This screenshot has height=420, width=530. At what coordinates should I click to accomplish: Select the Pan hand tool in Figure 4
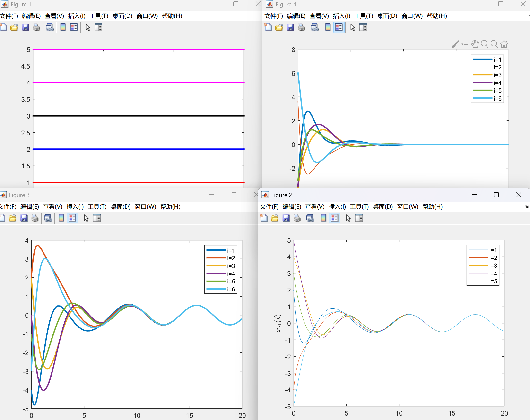(x=475, y=44)
